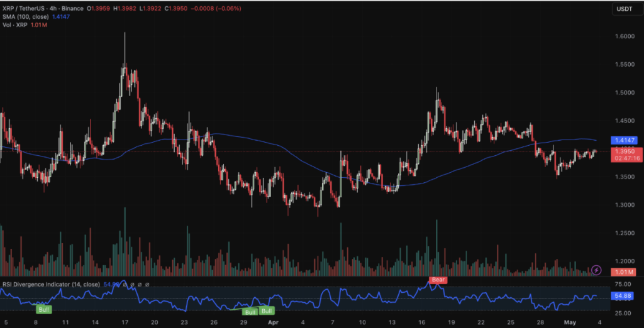
Task: Click the Bull label near date 8
Action: tap(44, 309)
